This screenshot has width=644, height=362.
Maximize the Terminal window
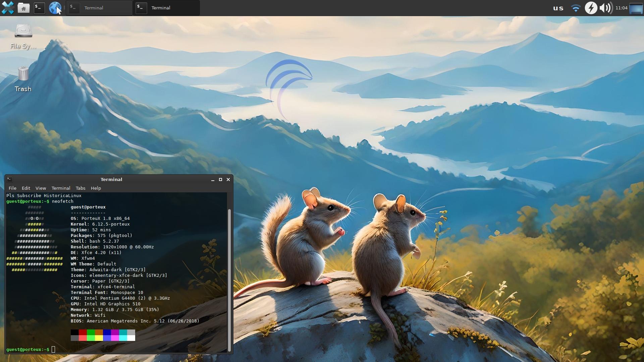220,180
